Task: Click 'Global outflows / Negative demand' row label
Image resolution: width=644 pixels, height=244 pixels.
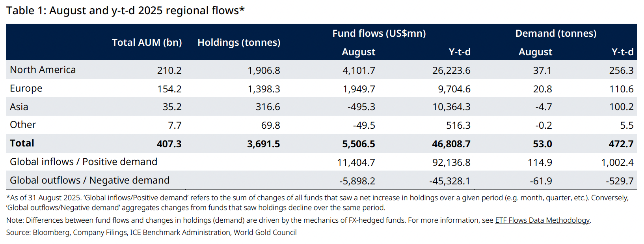Action: click(89, 180)
